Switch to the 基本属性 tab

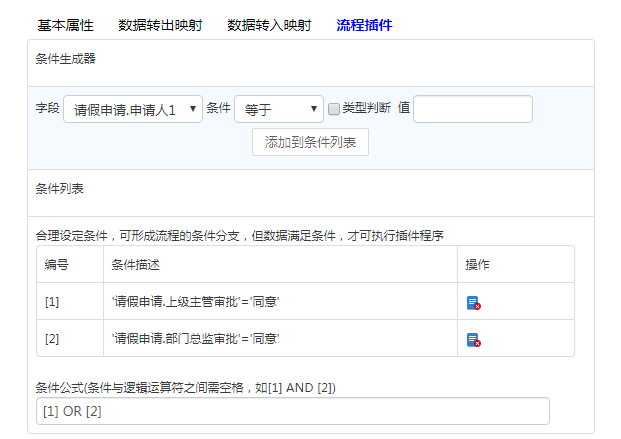pos(65,24)
